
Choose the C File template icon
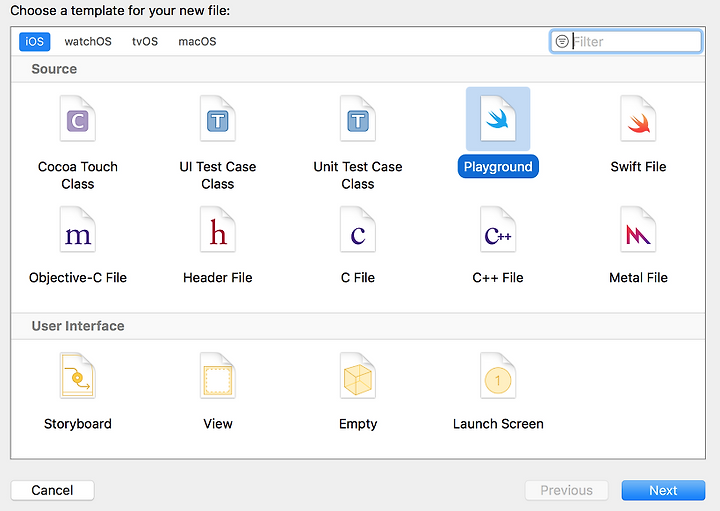pyautogui.click(x=358, y=230)
